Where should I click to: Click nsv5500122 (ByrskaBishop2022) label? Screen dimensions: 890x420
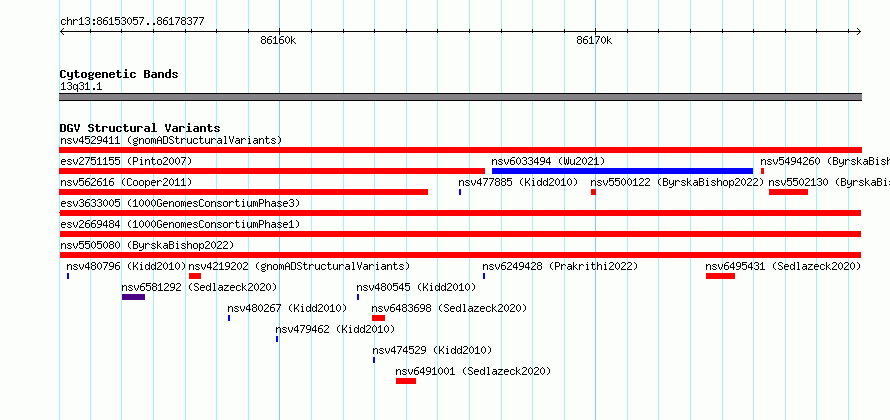coord(677,183)
